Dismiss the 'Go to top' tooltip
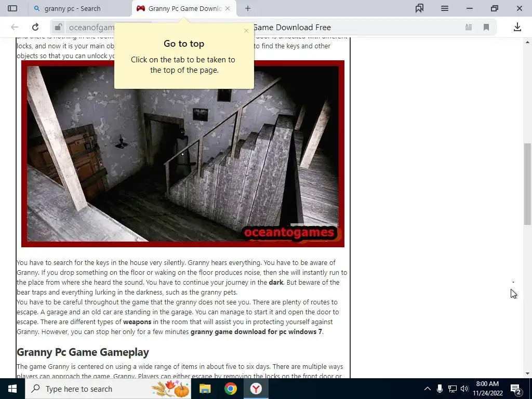The width and height of the screenshot is (532, 399). coord(246,31)
